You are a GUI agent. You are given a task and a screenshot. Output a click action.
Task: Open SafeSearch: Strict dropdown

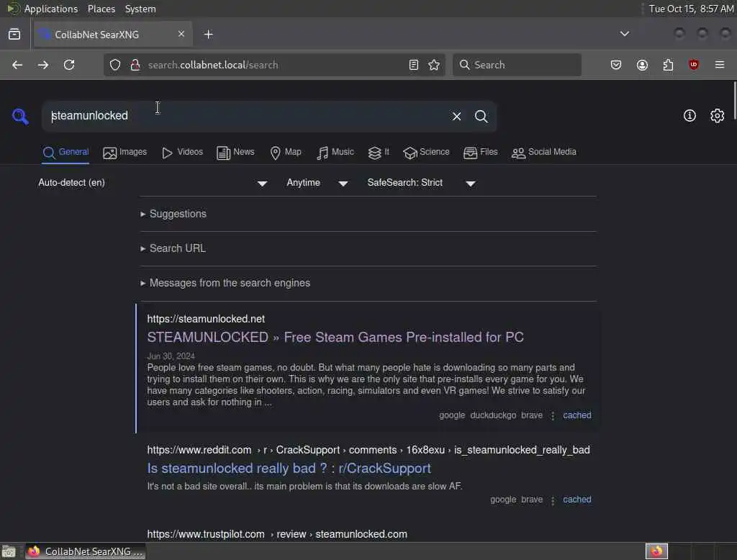point(422,183)
